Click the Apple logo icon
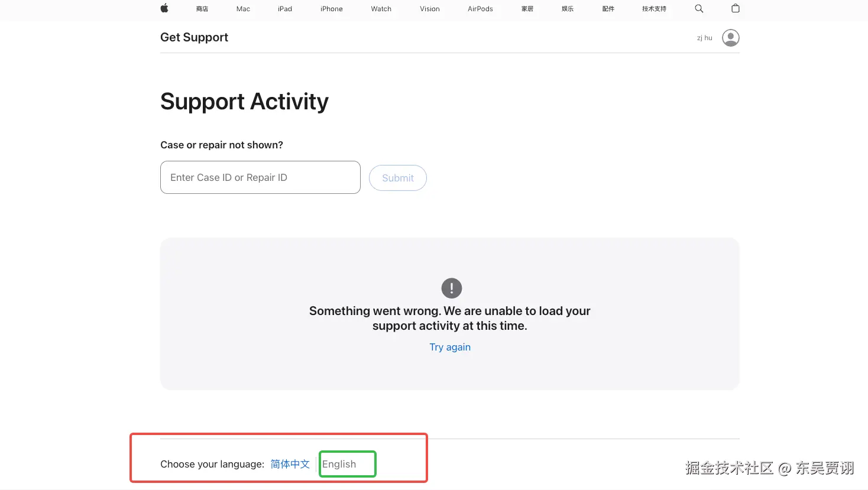Viewport: 868px width, 490px height. [x=164, y=8]
